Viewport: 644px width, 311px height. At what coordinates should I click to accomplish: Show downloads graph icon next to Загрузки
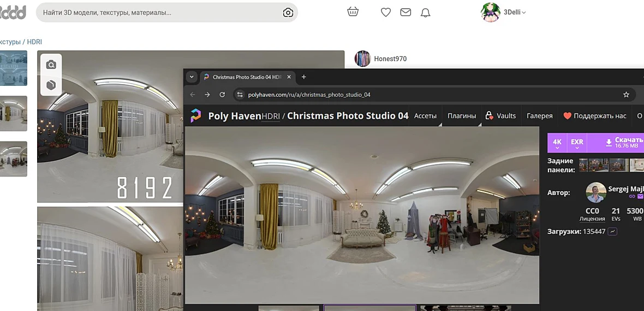click(x=612, y=232)
